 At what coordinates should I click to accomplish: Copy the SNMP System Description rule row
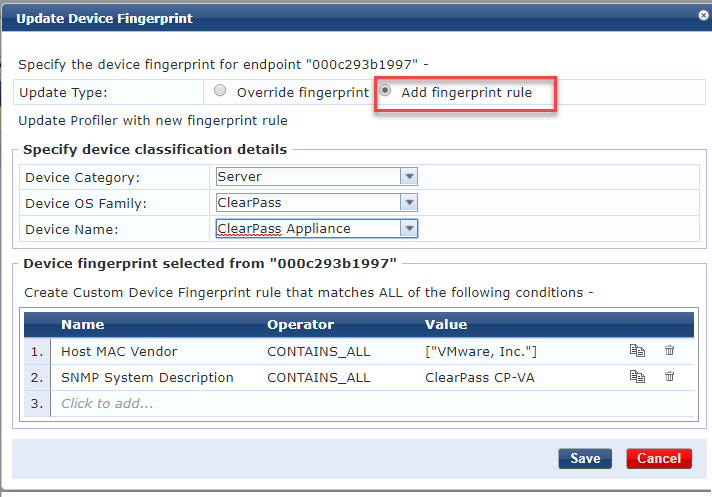coord(637,377)
